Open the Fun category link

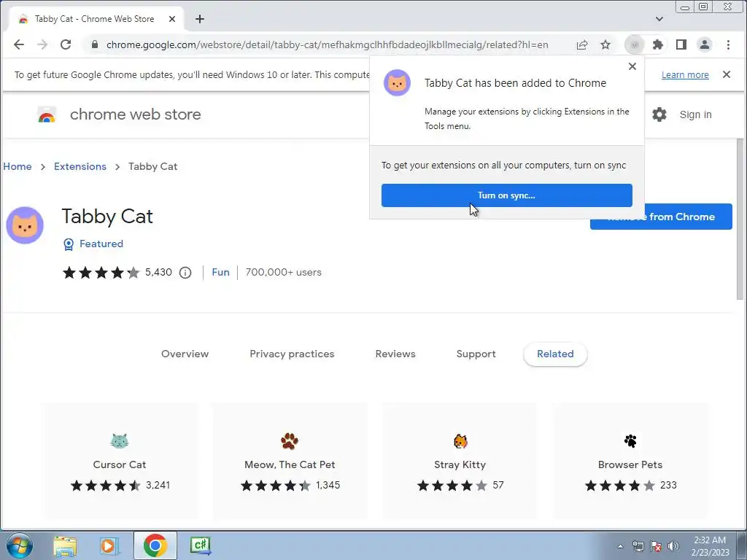point(220,272)
